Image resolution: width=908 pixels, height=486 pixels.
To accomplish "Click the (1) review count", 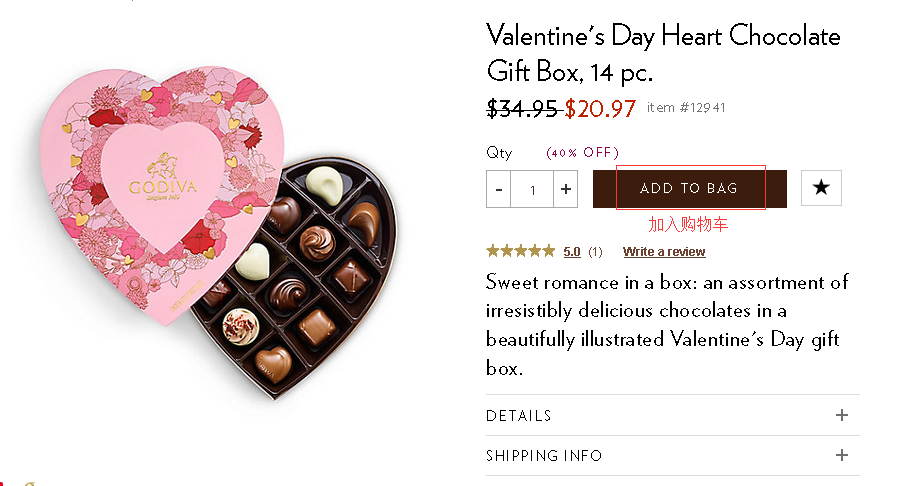I will [x=595, y=252].
